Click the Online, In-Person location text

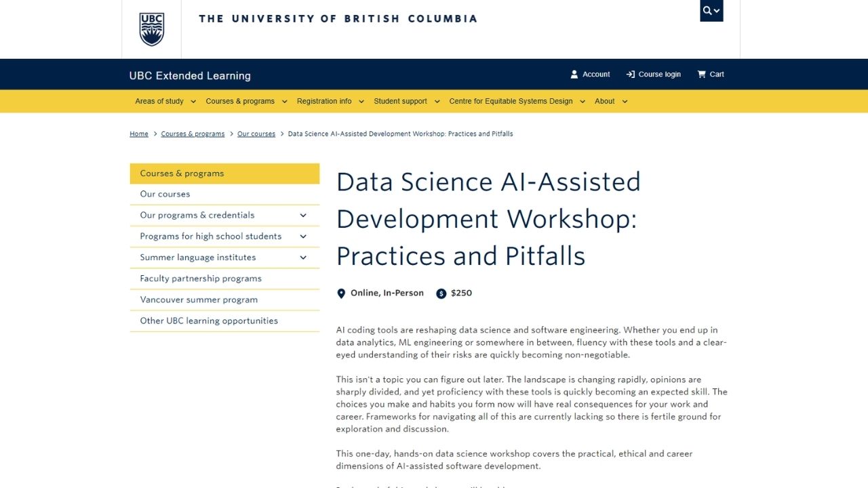(x=387, y=293)
